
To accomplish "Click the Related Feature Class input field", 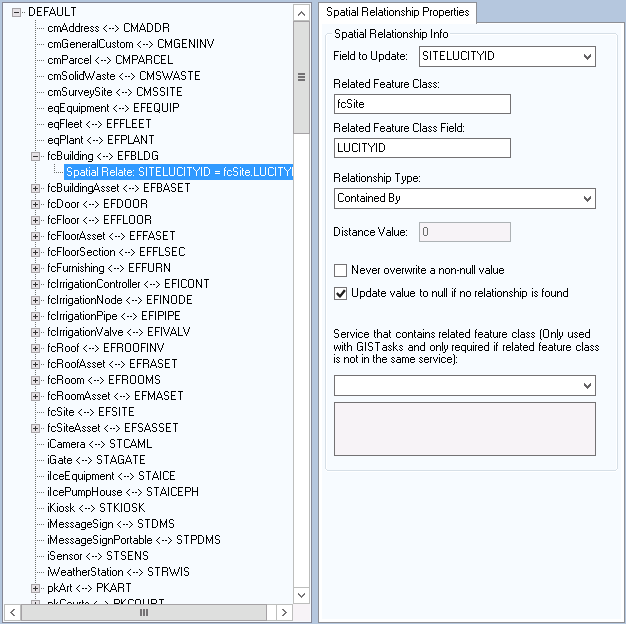I will (x=422, y=104).
